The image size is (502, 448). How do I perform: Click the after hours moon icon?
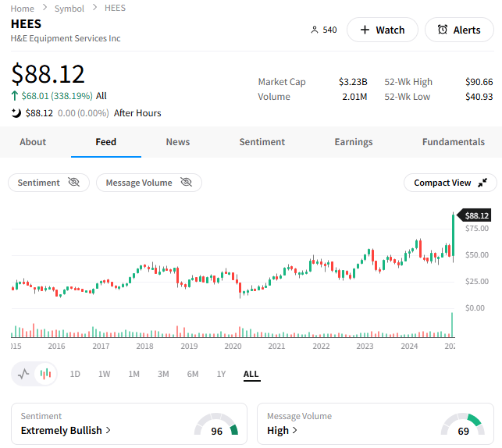click(16, 113)
